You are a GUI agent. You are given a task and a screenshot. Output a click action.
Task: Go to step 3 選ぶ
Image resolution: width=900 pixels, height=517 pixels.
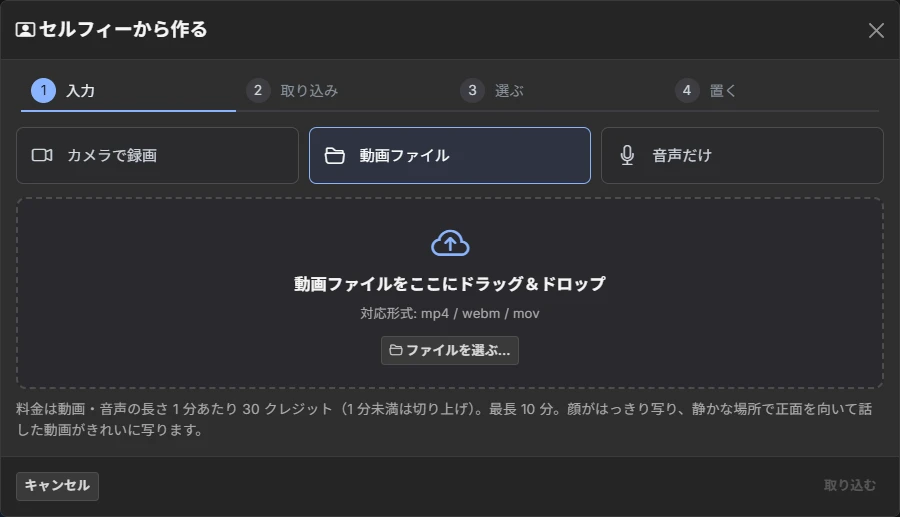point(557,91)
